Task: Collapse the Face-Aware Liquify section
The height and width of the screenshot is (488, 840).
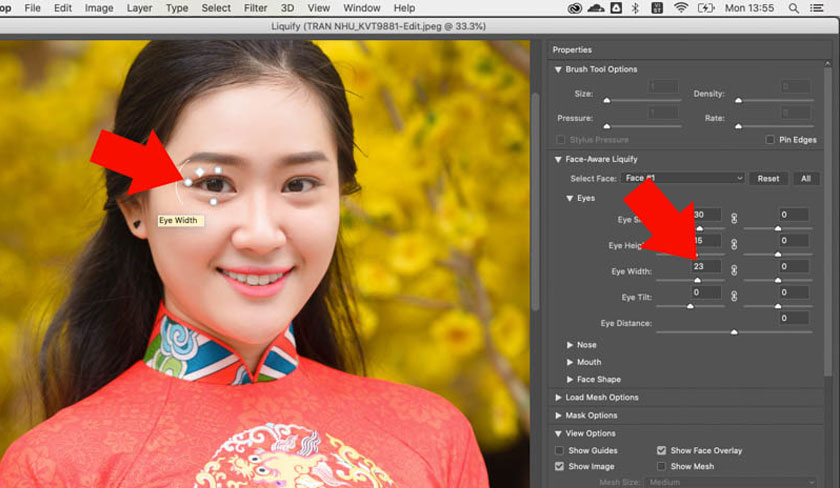Action: 558,159
